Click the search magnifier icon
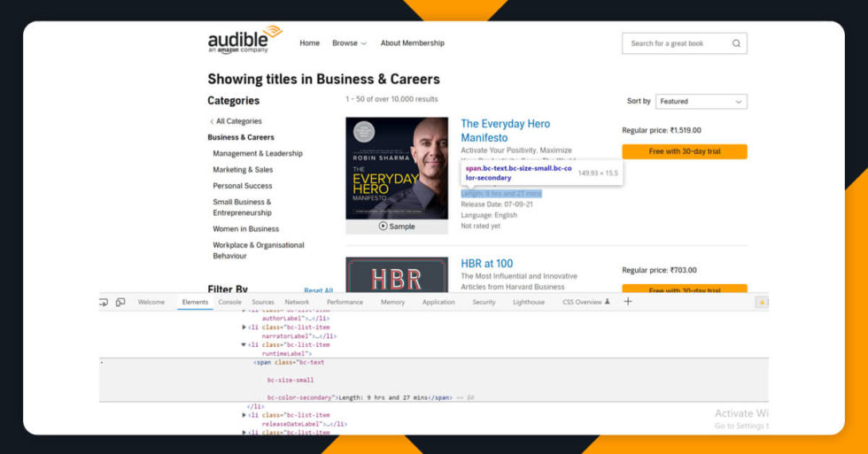 coord(736,43)
